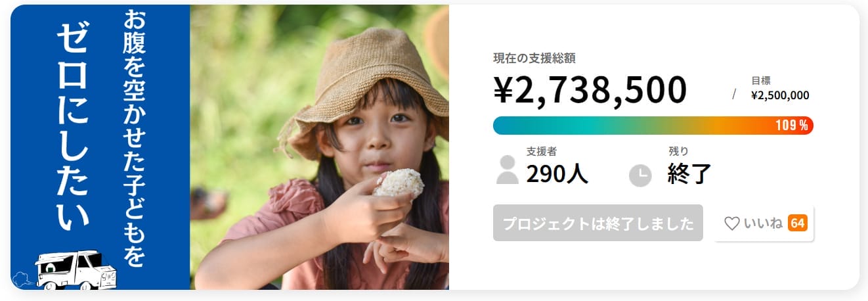
Task: Click the orange 64 likes count badge
Action: click(x=797, y=223)
